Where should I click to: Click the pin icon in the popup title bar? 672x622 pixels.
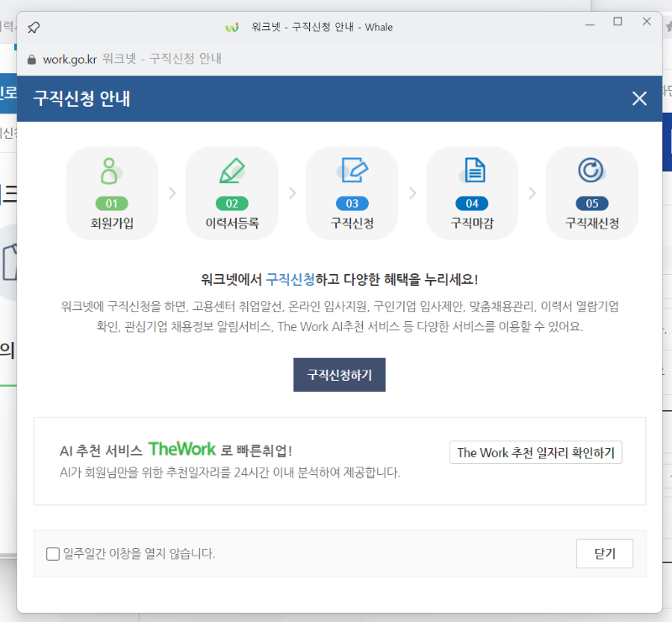[34, 26]
